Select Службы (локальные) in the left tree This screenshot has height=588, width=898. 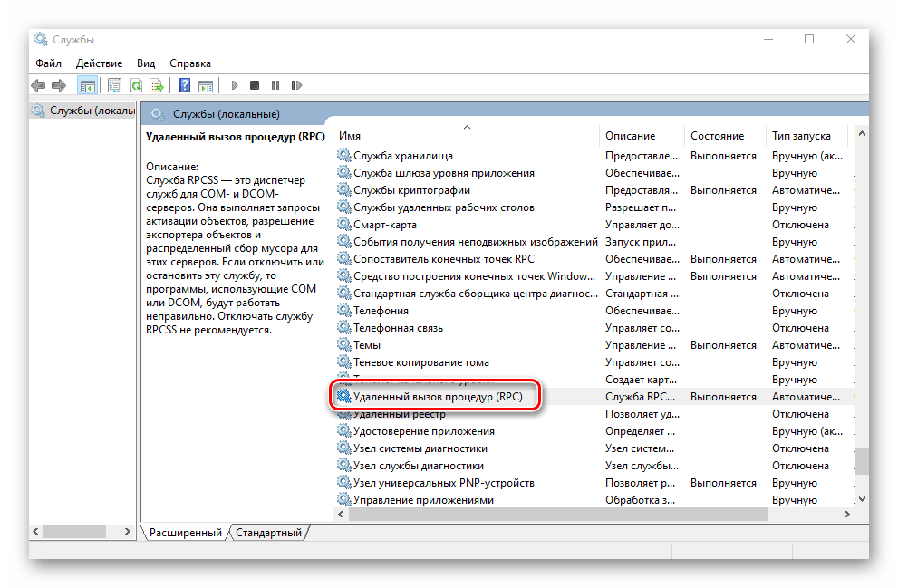coord(83,110)
